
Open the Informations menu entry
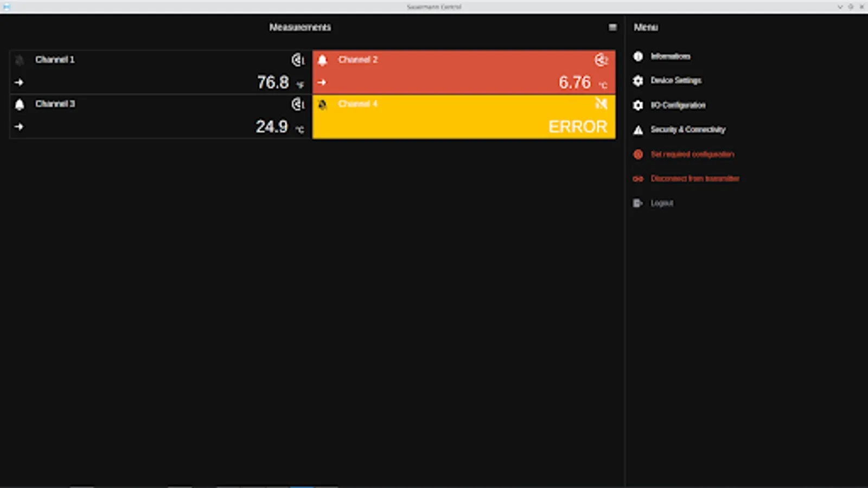(x=671, y=56)
